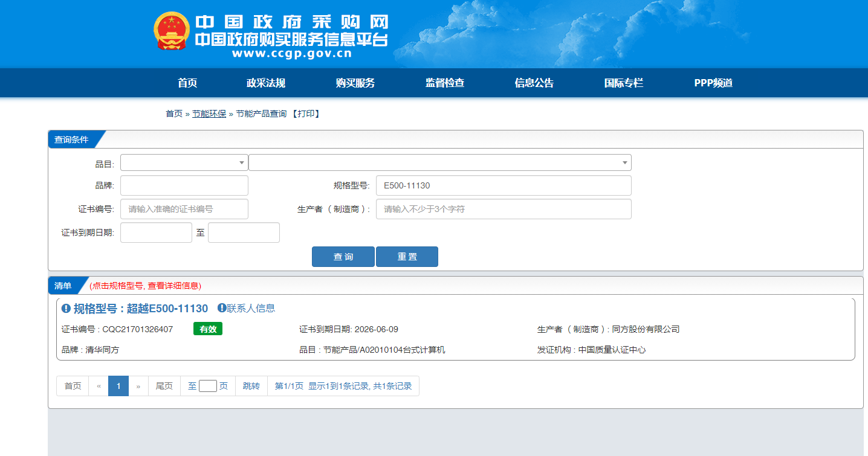Open the 政采法规 navigation item
The height and width of the screenshot is (456, 868).
click(266, 83)
